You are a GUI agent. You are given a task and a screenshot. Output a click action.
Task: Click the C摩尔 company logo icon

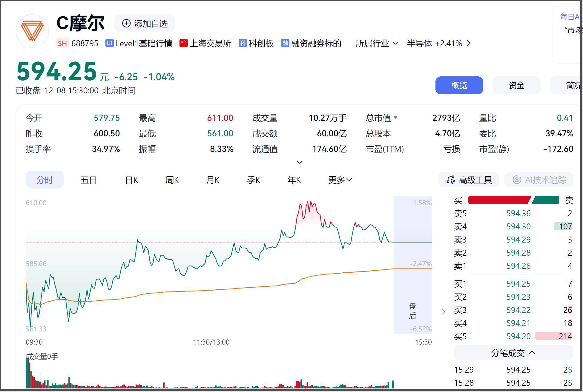[32, 31]
